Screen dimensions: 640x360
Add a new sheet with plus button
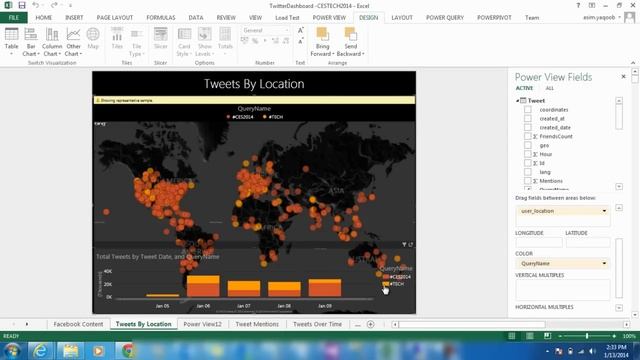(371, 324)
